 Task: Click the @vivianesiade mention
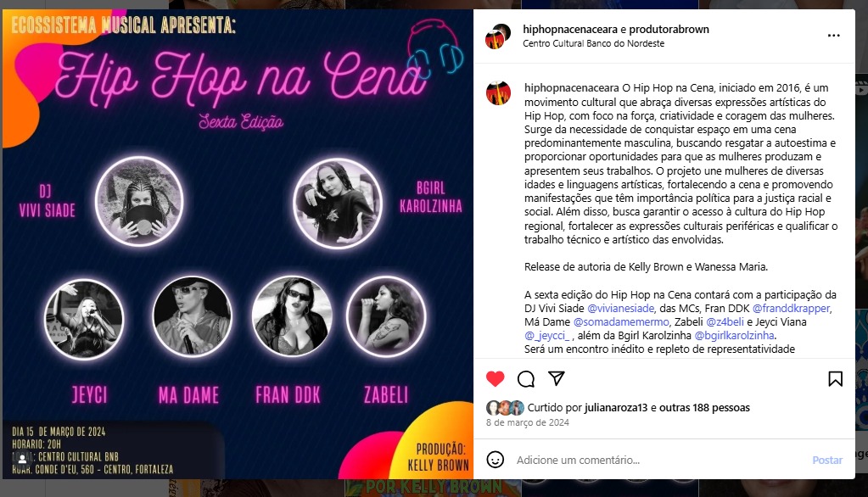(620, 308)
